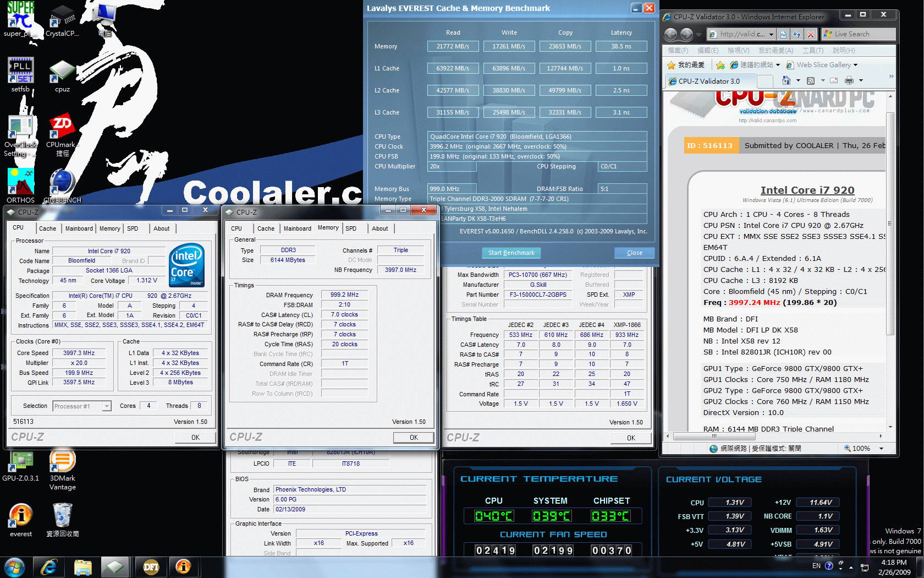Click the IE vertical scrollbar thumb
Image resolution: width=924 pixels, height=578 pixels.
coord(891,225)
